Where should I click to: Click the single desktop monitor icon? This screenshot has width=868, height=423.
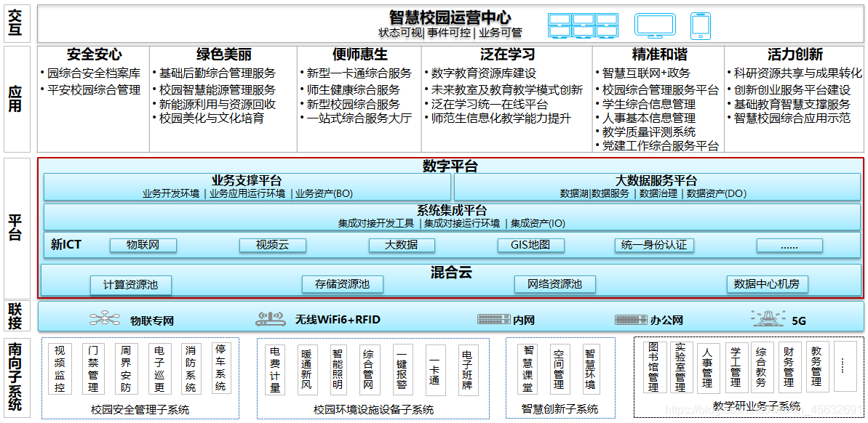tap(656, 25)
